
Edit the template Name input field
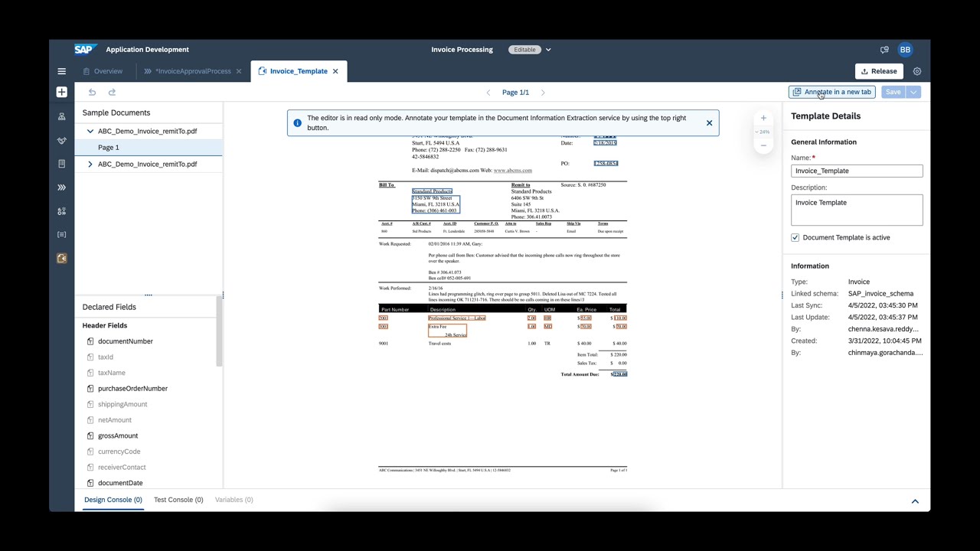pos(857,171)
